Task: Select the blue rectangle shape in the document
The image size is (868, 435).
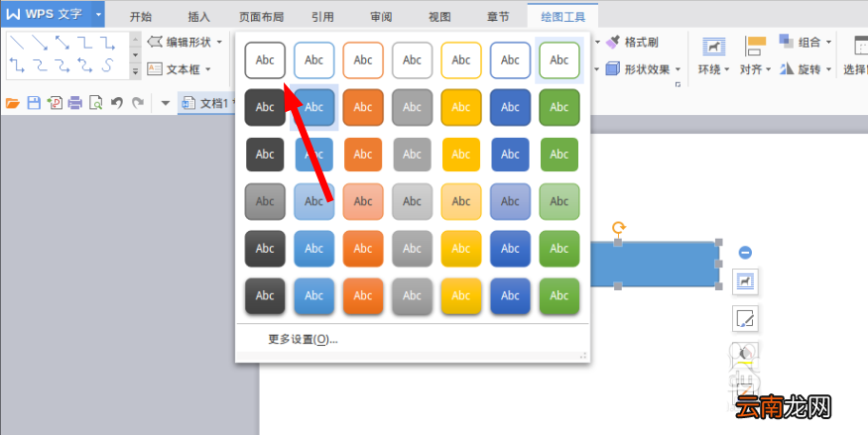Action: tap(656, 265)
